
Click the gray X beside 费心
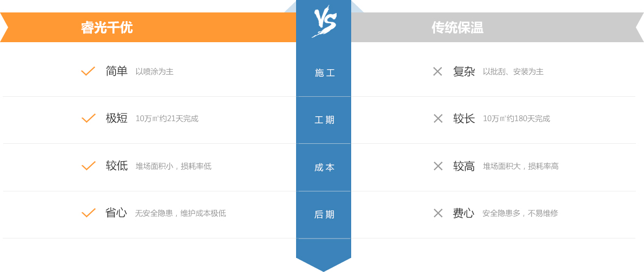(x=438, y=213)
